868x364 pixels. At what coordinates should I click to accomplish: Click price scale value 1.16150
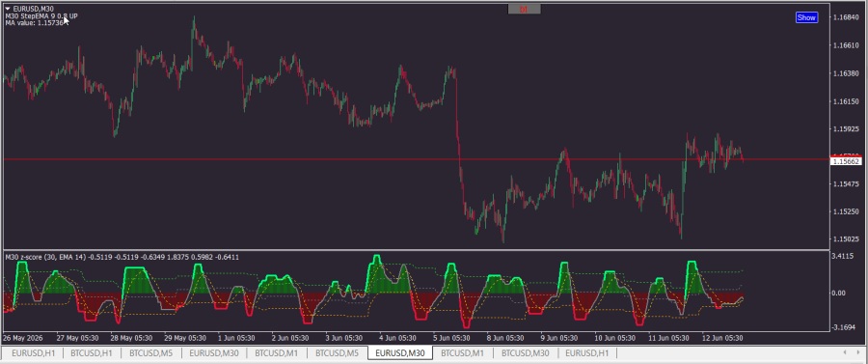tap(845, 101)
